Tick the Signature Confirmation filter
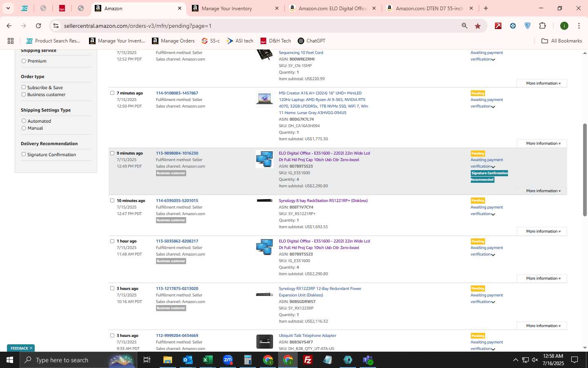Screen dimensions: 588x368 [24, 154]
